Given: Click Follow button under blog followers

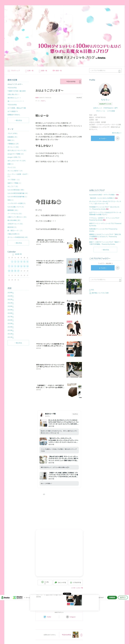Looking at the screenshot, I should (103, 268).
